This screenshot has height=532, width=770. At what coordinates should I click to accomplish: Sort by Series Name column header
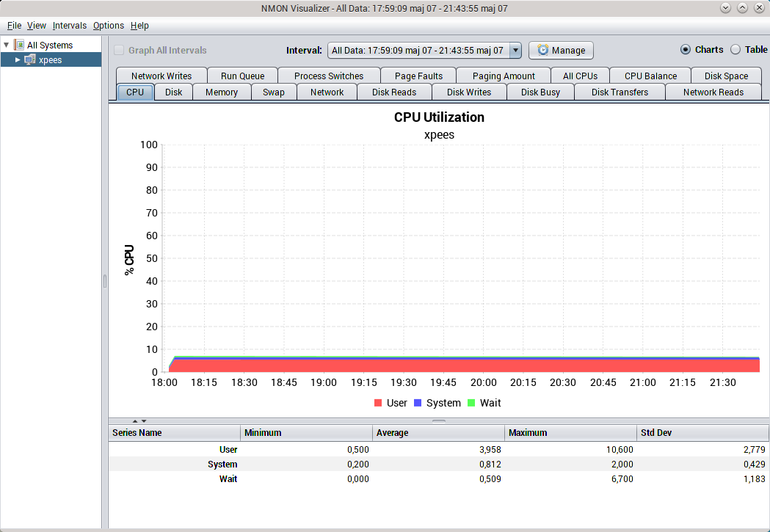174,432
